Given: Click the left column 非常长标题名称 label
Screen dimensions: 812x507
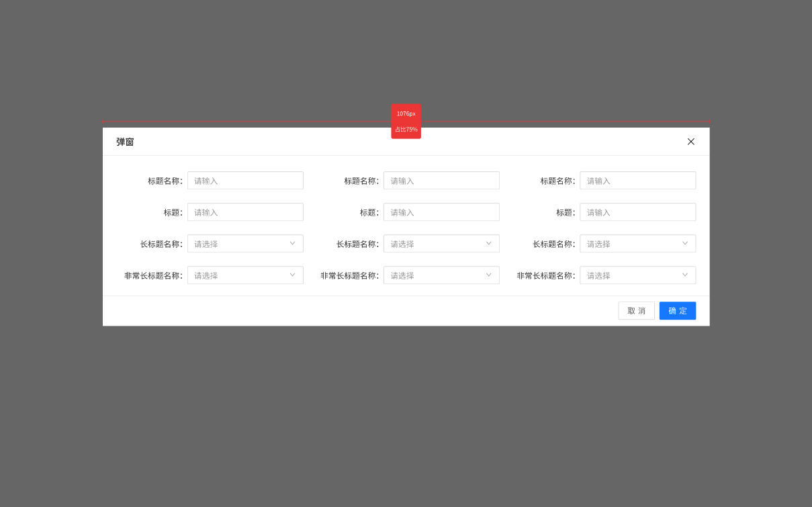Looking at the screenshot, I should pyautogui.click(x=153, y=275).
